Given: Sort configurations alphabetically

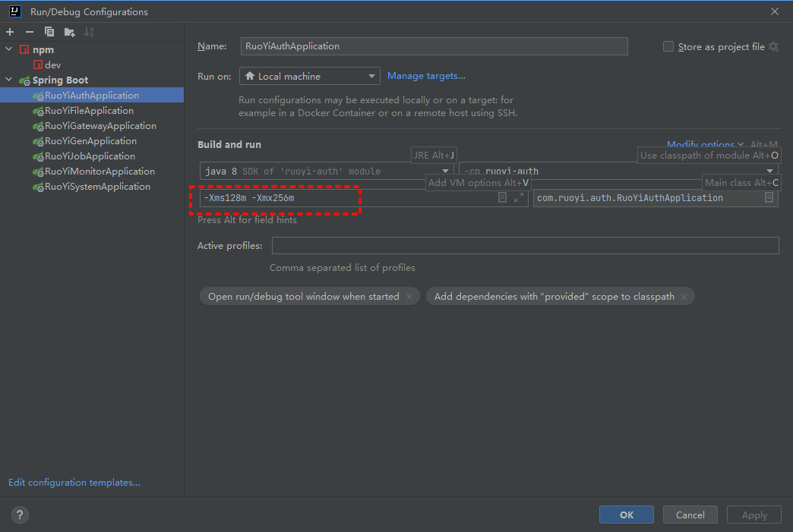Looking at the screenshot, I should (x=89, y=32).
